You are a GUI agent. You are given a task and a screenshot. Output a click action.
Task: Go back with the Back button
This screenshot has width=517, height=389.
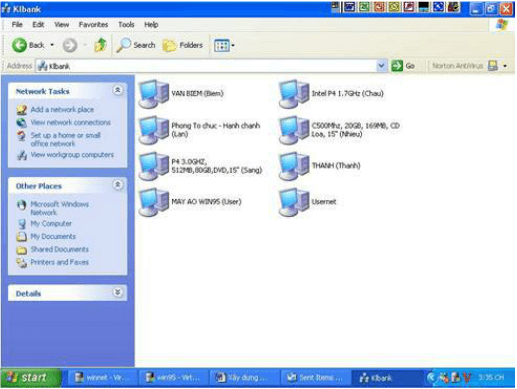coord(28,45)
